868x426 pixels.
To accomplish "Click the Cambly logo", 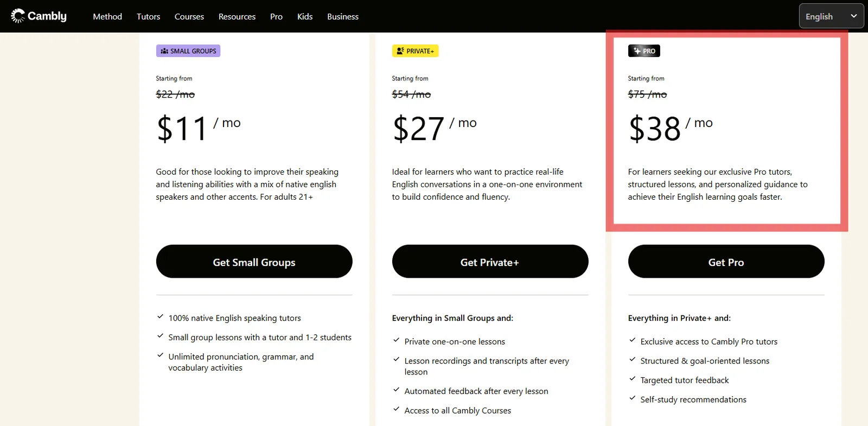I will tap(39, 16).
